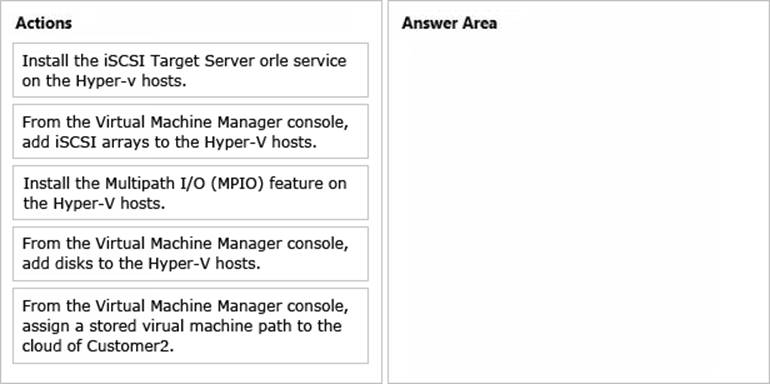The height and width of the screenshot is (384, 770).
Task: Click the divider between Actions and Answer Area
Action: (385, 192)
